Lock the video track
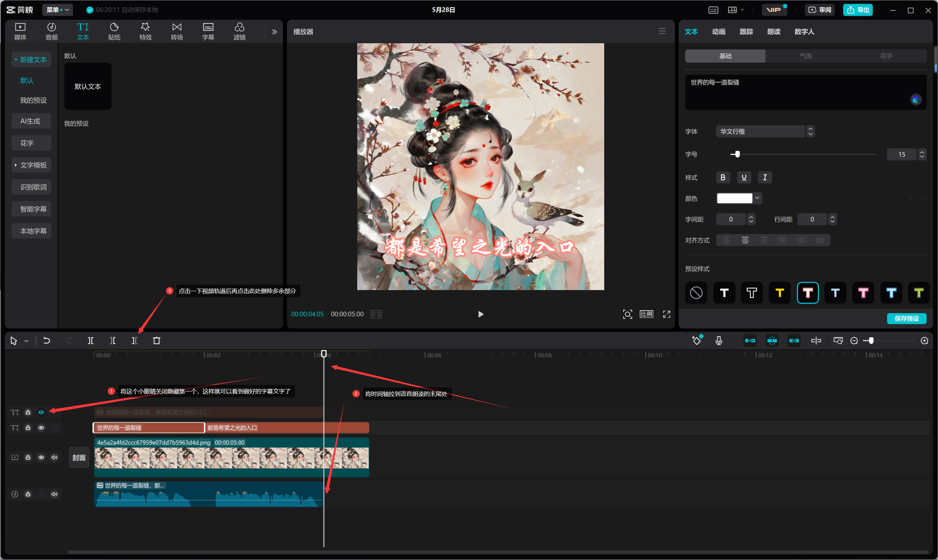Image resolution: width=938 pixels, height=560 pixels. (28, 457)
